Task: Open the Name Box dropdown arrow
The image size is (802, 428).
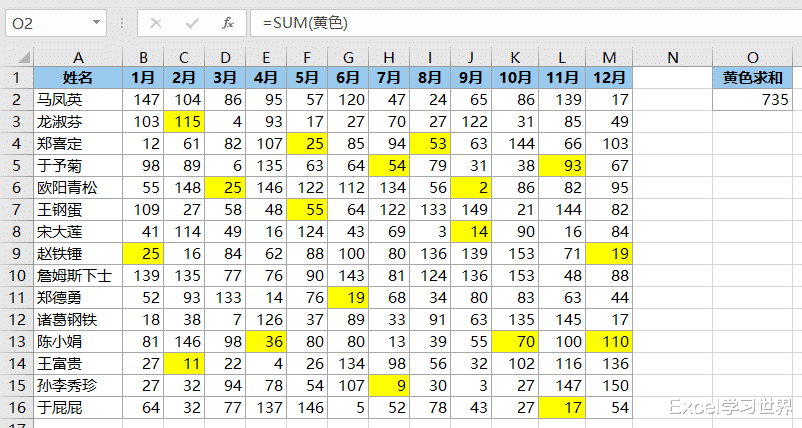Action: pyautogui.click(x=96, y=22)
